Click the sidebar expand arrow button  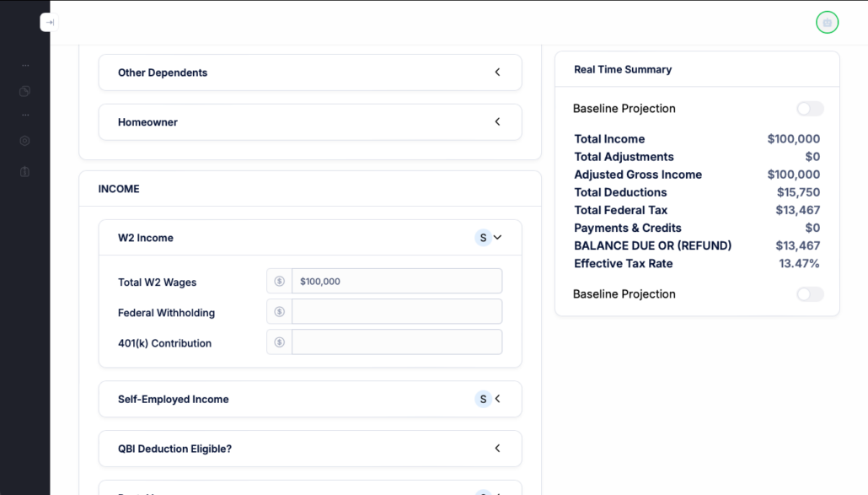[x=49, y=23]
